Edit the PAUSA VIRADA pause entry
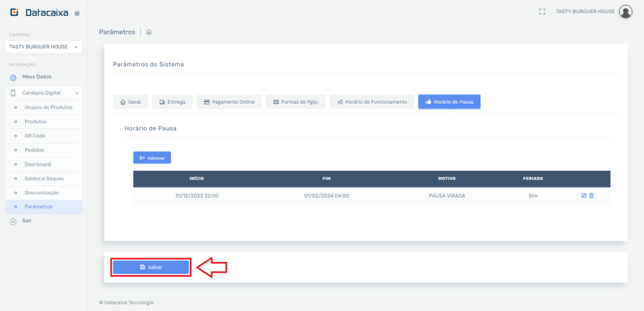 [584, 196]
